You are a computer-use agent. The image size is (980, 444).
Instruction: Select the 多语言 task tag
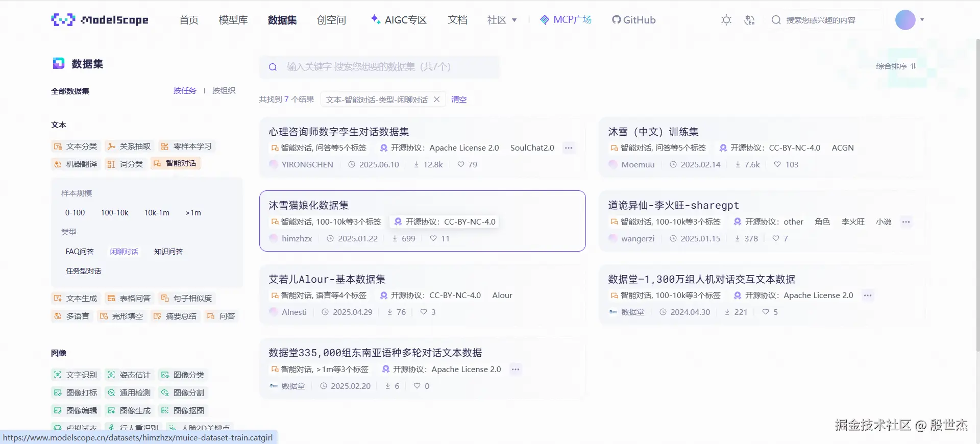coord(71,316)
